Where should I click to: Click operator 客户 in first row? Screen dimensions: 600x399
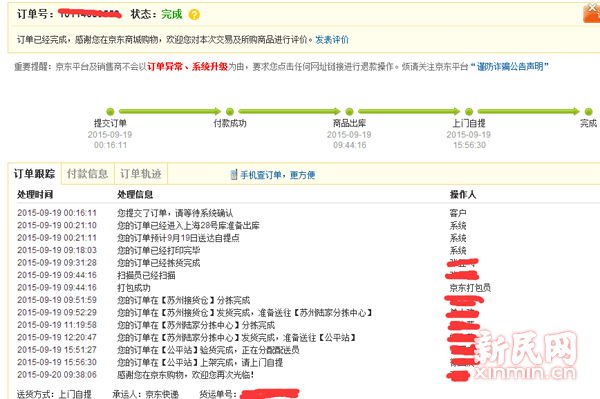[x=458, y=213]
